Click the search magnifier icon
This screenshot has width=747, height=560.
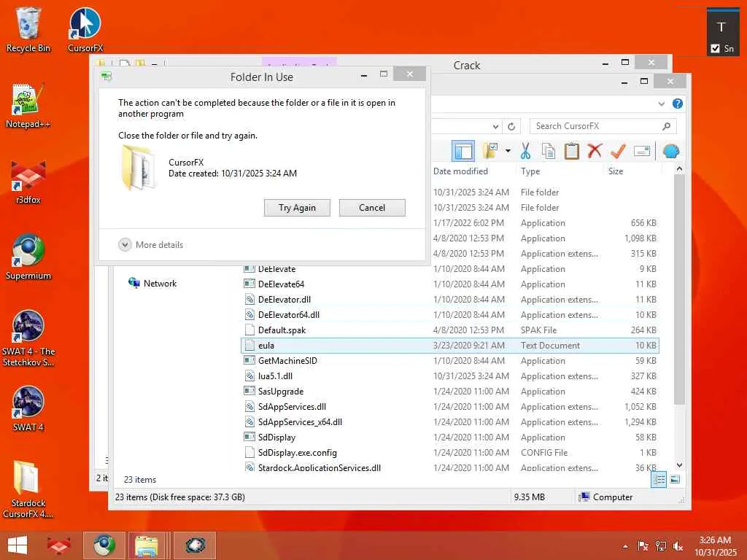667,126
